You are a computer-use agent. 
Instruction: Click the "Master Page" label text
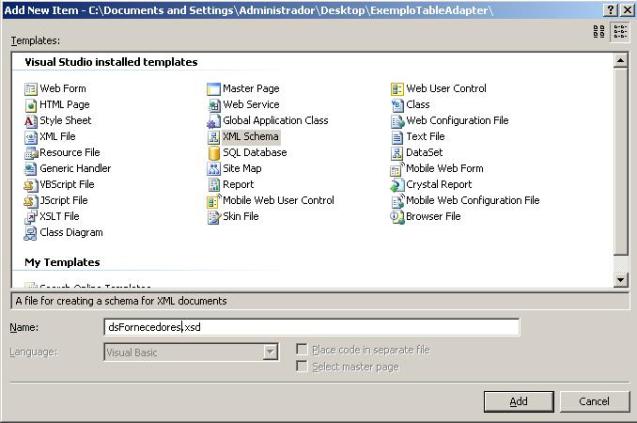click(251, 88)
